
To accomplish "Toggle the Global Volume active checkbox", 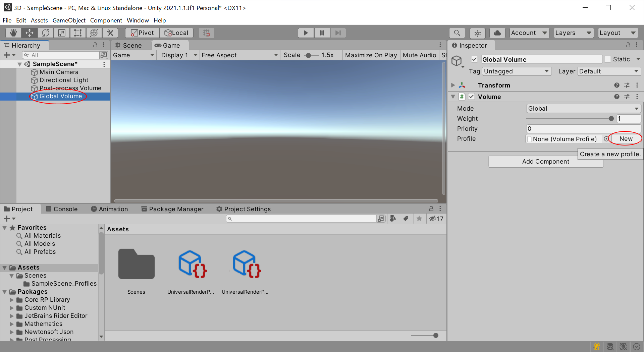I will (474, 59).
